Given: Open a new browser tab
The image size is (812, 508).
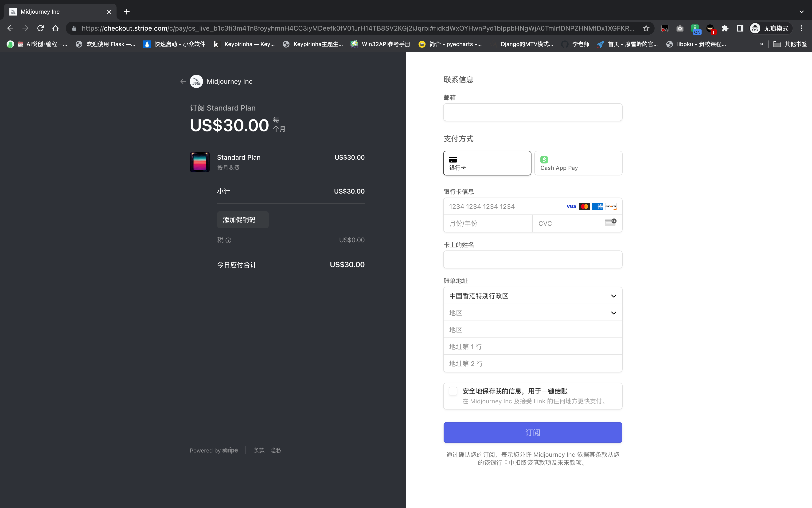Looking at the screenshot, I should pos(126,12).
